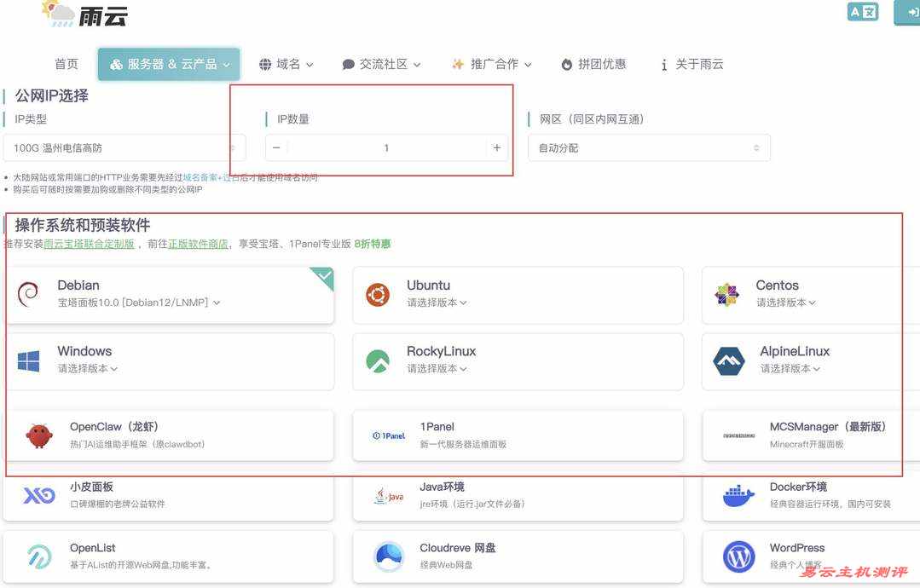Click the globe icon beside 域名
920x588 pixels.
(265, 65)
